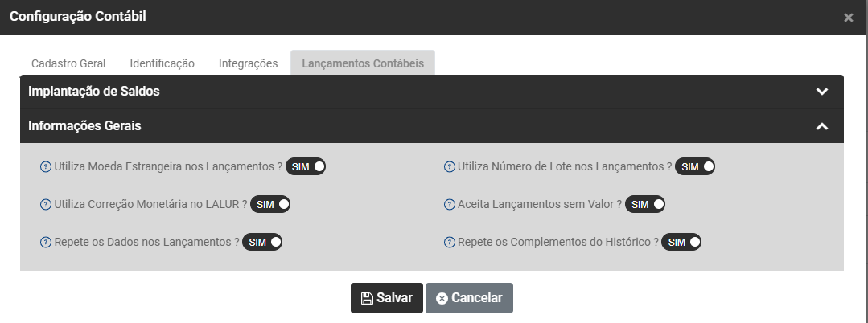Toggle Utiliza Moeda Estrangeira nos Lançamentos switch
This screenshot has height=323, width=868.
pos(306,166)
